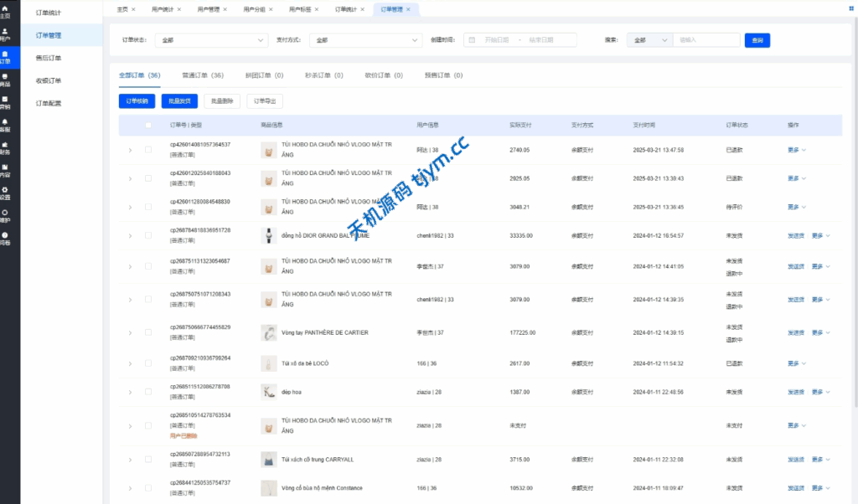Image resolution: width=858 pixels, height=504 pixels.
Task: Click the 开始日期 date field
Action: 501,40
